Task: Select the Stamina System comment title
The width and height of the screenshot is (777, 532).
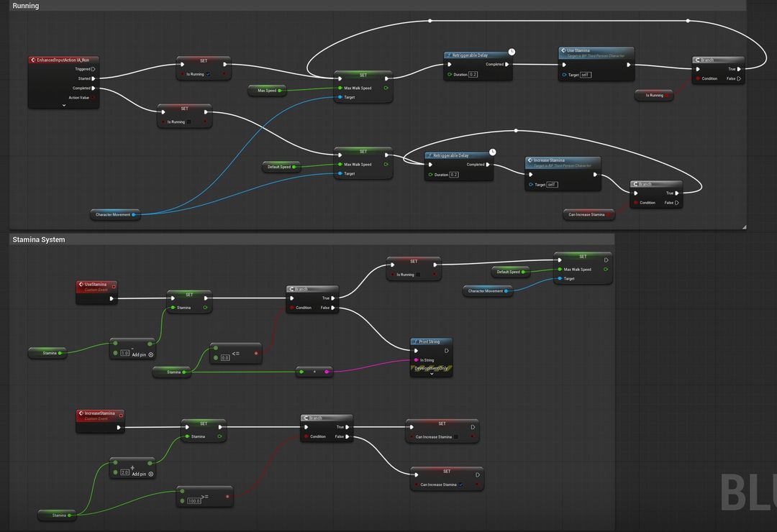Action: (39, 239)
